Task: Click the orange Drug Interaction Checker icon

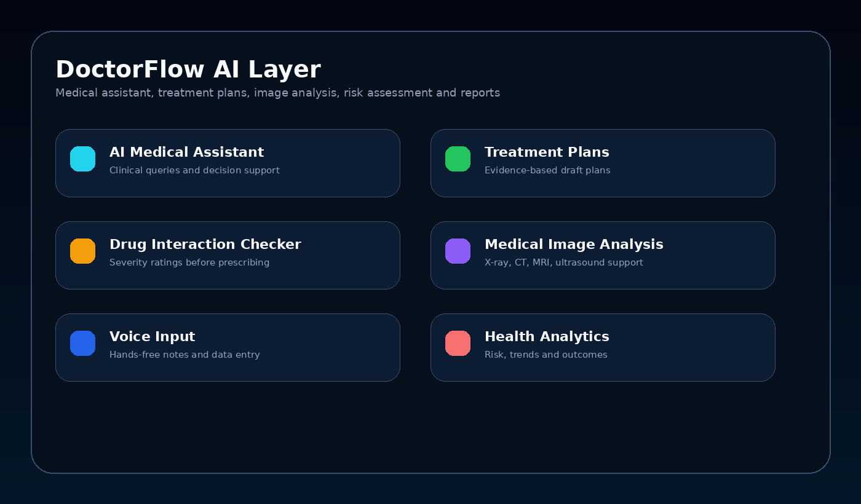Action: click(82, 251)
